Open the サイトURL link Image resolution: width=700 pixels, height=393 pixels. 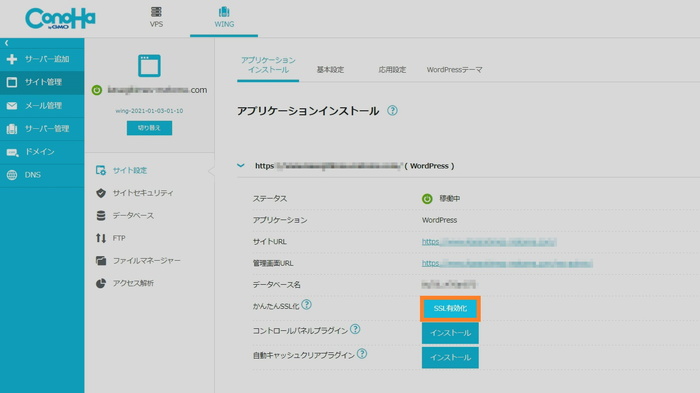[489, 242]
